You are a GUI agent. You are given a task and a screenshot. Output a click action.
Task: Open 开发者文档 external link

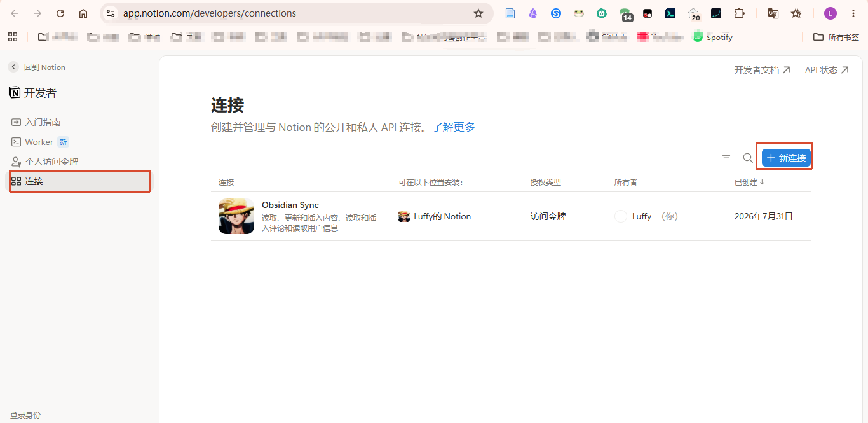click(x=763, y=70)
